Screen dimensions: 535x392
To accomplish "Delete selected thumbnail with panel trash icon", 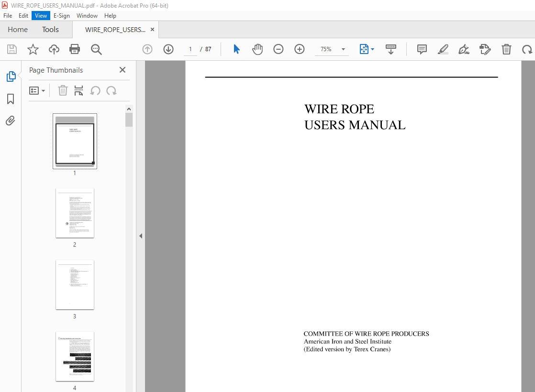I will [x=63, y=91].
